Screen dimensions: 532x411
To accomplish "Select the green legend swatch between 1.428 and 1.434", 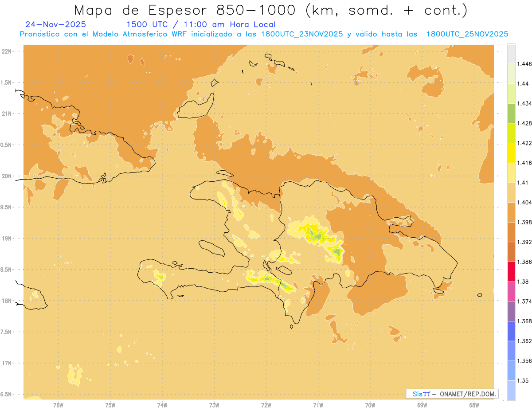I will pos(511,113).
